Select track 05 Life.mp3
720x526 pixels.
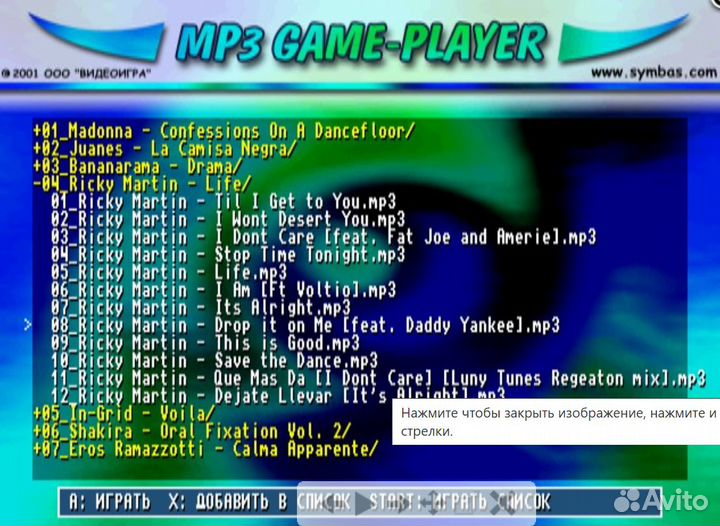click(169, 273)
